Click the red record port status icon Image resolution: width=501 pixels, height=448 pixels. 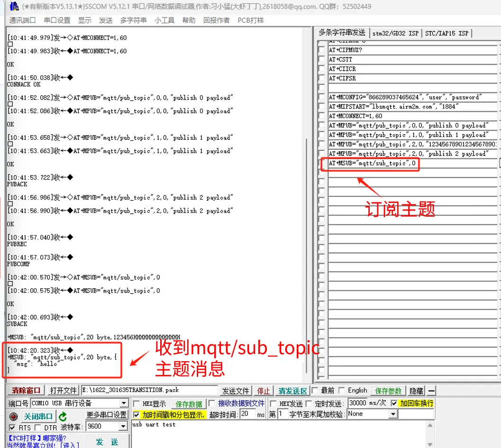[13, 416]
